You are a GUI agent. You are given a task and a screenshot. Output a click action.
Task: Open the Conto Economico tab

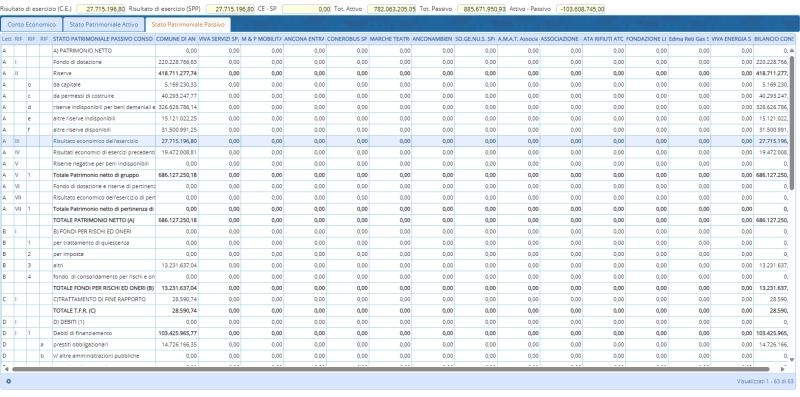coord(32,24)
